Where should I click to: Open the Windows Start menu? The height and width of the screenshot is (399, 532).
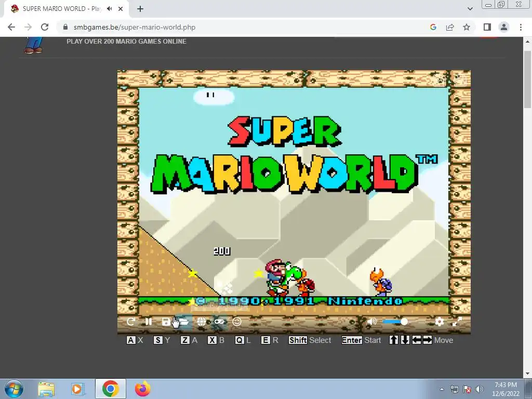point(14,389)
